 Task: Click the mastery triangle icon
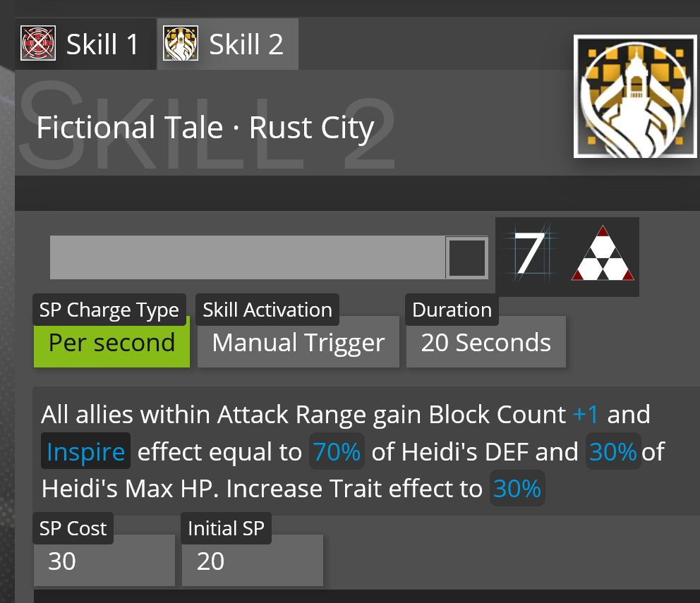pyautogui.click(x=603, y=255)
